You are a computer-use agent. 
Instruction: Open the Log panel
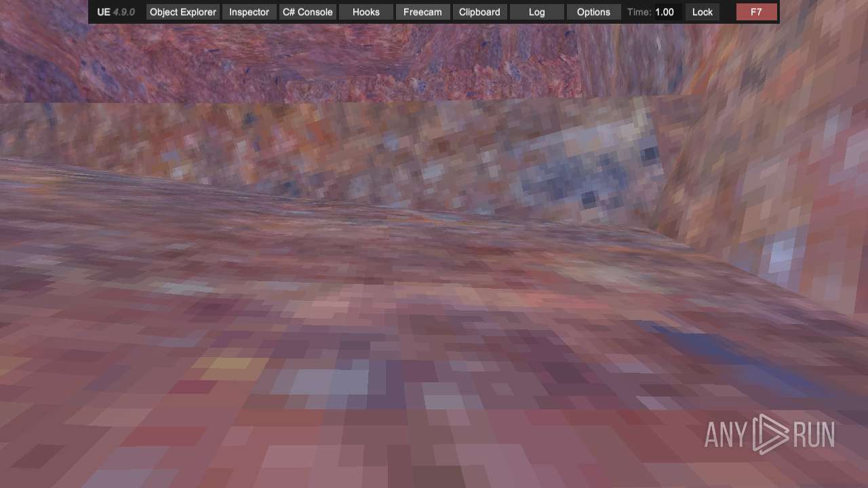click(536, 12)
